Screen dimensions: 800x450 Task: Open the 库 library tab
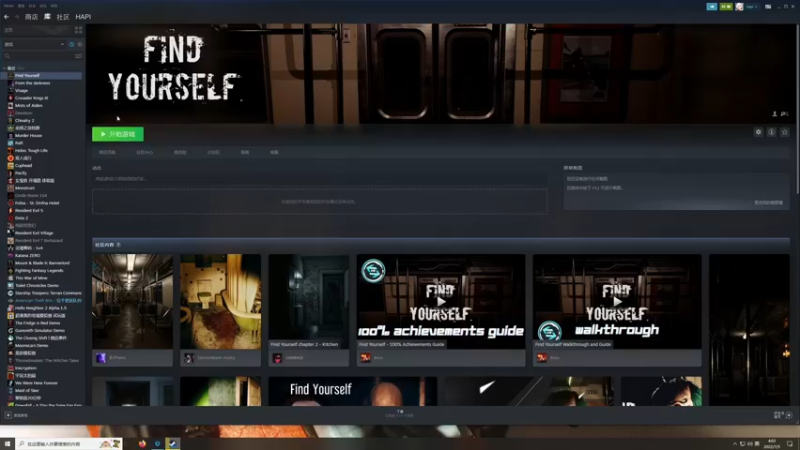47,17
